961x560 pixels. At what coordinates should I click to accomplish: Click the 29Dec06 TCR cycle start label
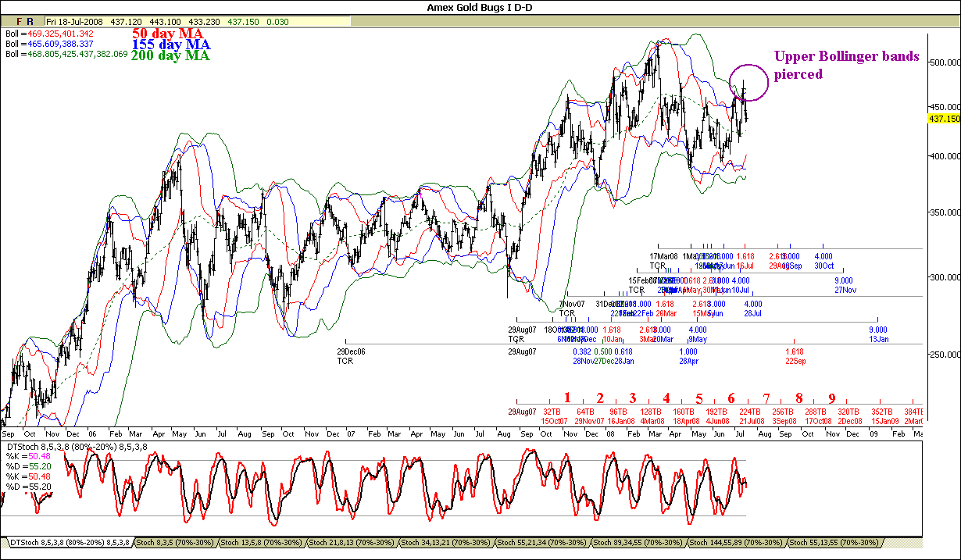click(x=351, y=356)
